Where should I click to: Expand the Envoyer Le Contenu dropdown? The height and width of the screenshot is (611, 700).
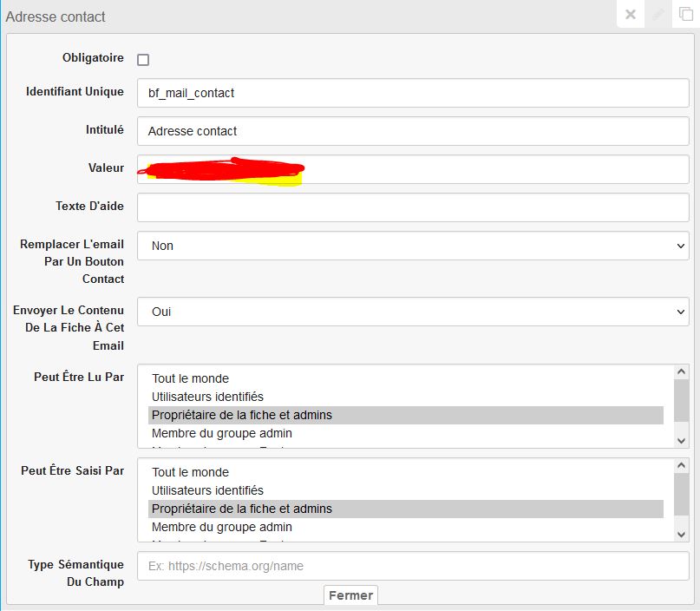(413, 312)
